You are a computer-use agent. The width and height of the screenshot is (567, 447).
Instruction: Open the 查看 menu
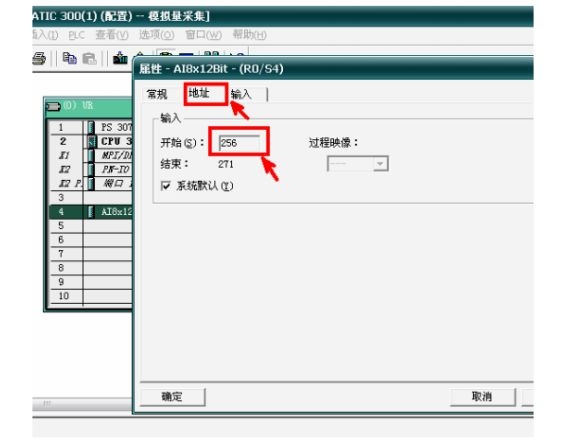tap(112, 35)
